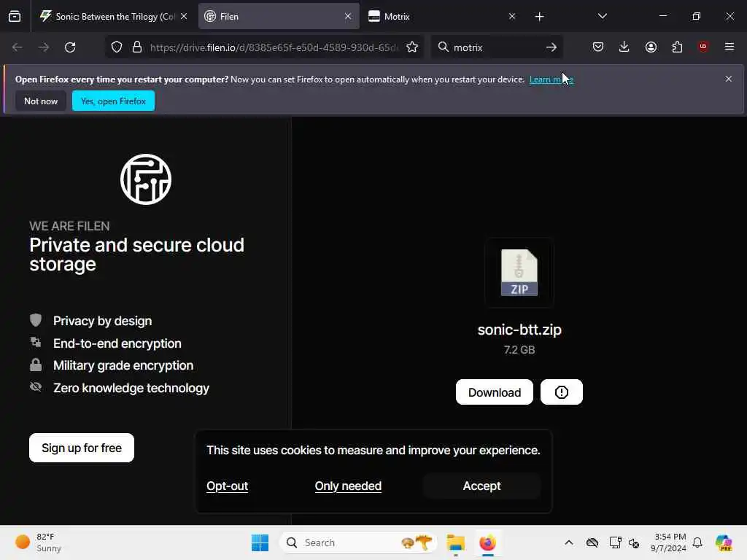
Task: Click the Zero knowledge crossed-eye icon
Action: (x=36, y=386)
